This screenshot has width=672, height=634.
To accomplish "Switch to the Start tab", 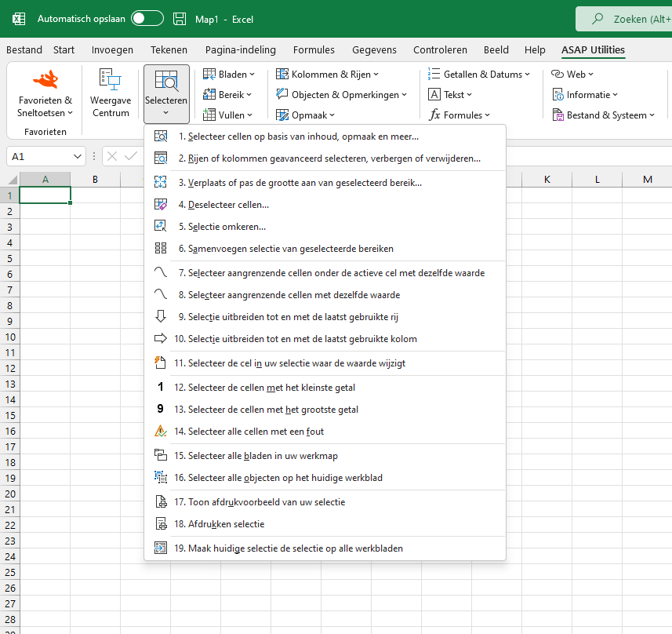I will (x=64, y=49).
